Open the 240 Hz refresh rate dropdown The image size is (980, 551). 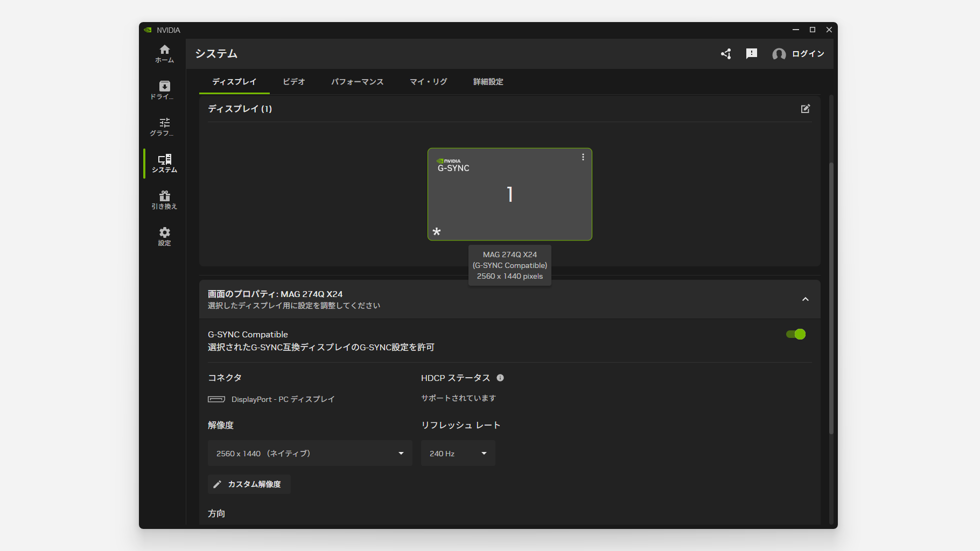(x=458, y=453)
